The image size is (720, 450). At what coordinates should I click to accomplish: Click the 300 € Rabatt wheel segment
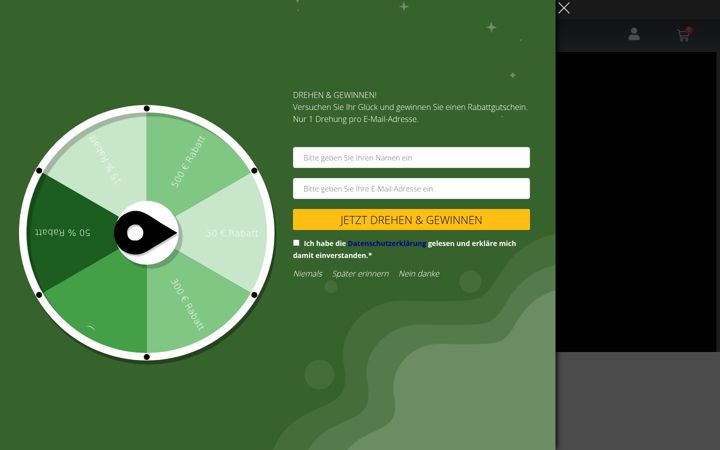(188, 305)
